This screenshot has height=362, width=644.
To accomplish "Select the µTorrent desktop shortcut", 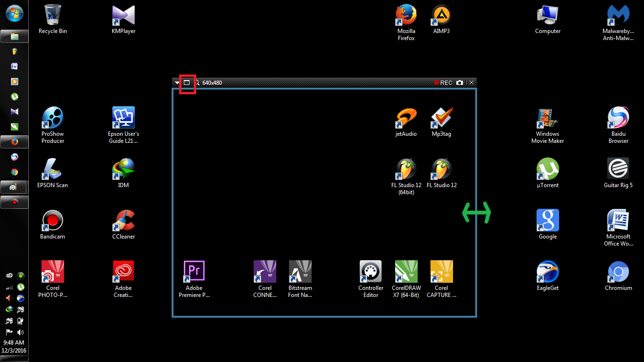I will (x=548, y=173).
